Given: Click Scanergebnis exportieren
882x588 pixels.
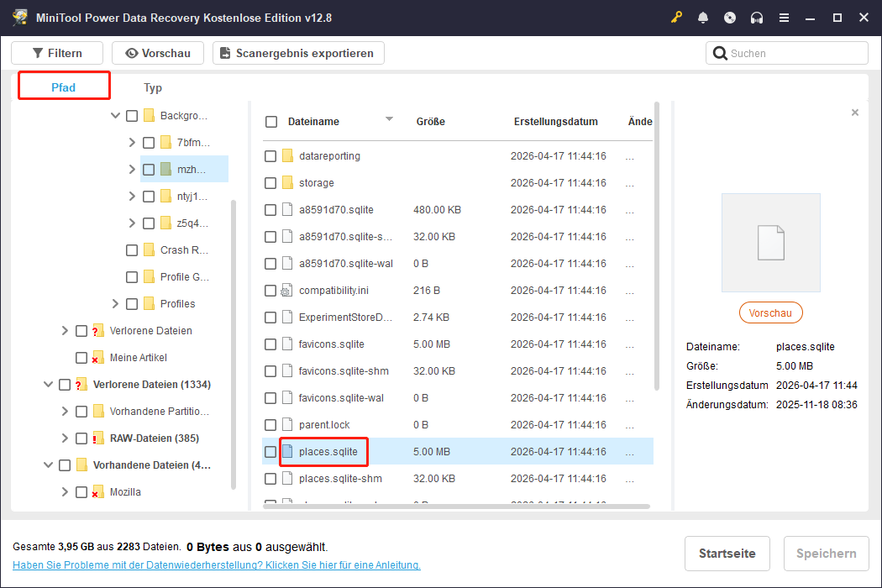Looking at the screenshot, I should point(299,53).
